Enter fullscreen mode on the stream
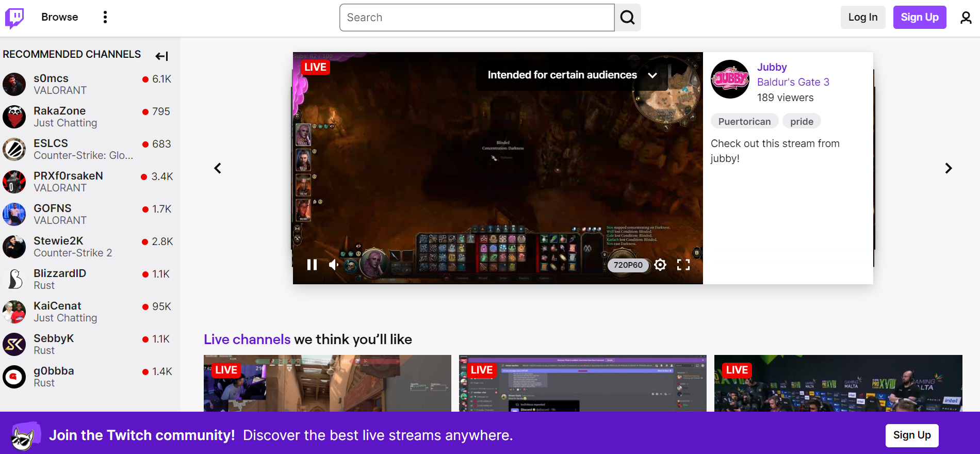The width and height of the screenshot is (980, 454). [x=683, y=265]
